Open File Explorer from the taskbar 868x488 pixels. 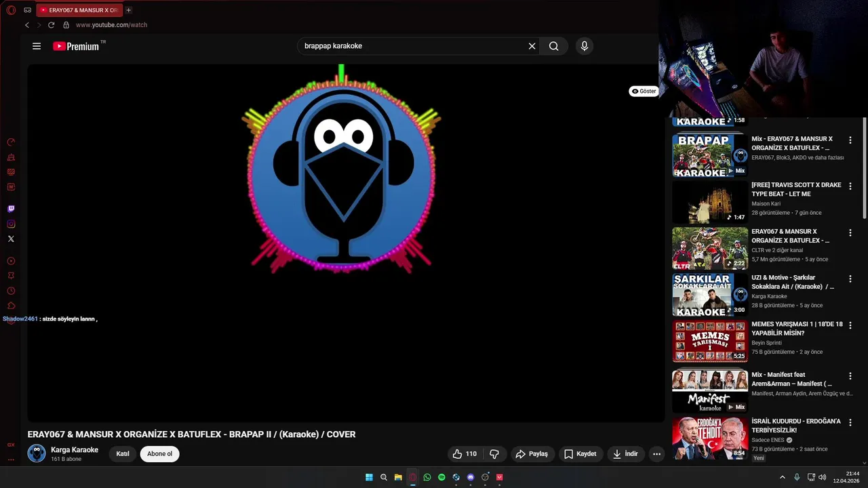click(x=398, y=477)
